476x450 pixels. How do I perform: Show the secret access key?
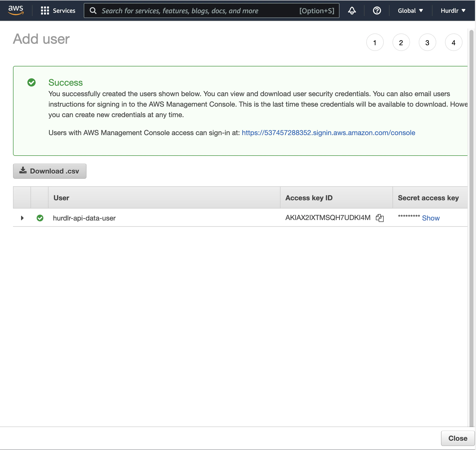pos(431,218)
